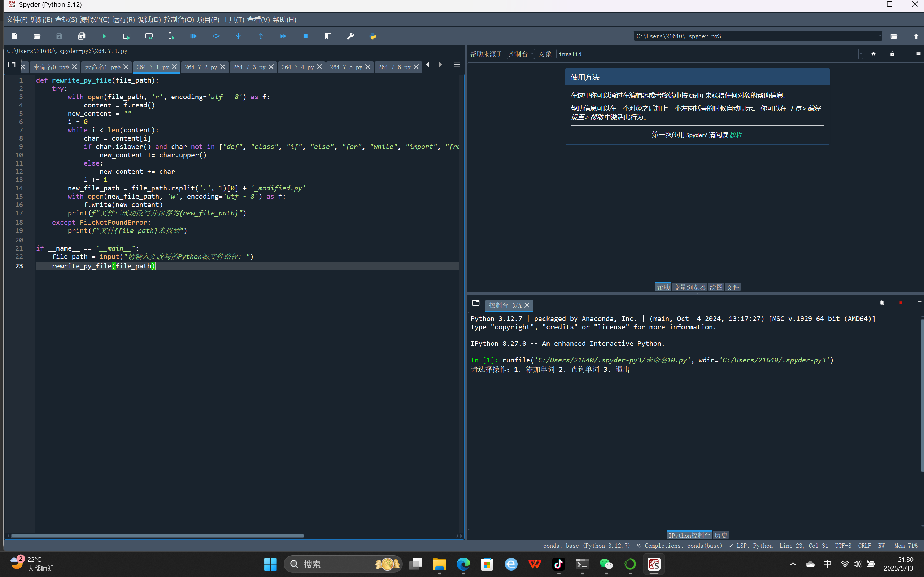The height and width of the screenshot is (577, 924).
Task: Click the editor horizontal scrollbar
Action: pos(157,536)
